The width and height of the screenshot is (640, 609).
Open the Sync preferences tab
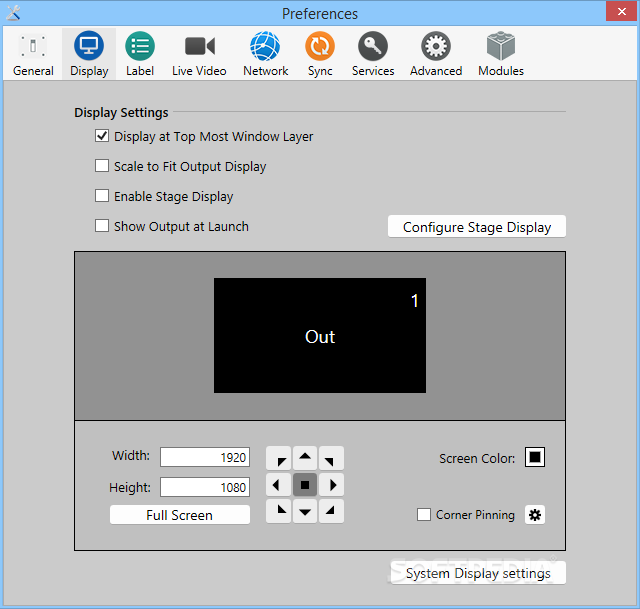tap(320, 54)
